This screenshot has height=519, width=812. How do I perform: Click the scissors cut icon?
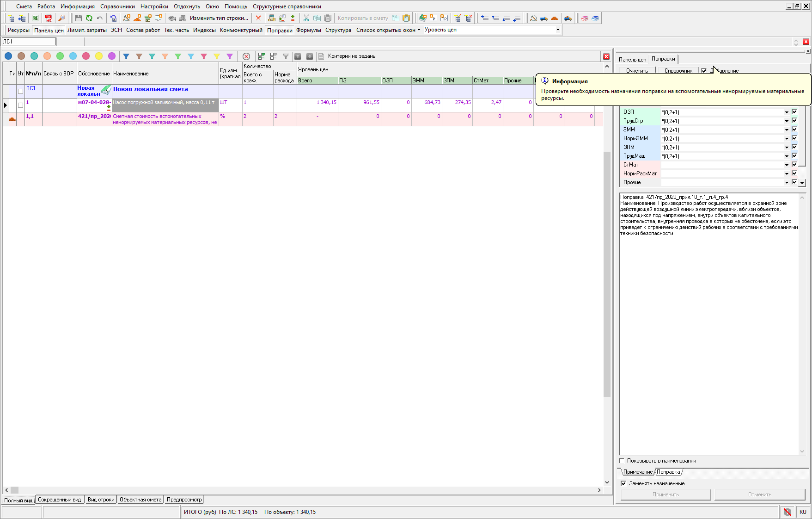pos(306,18)
